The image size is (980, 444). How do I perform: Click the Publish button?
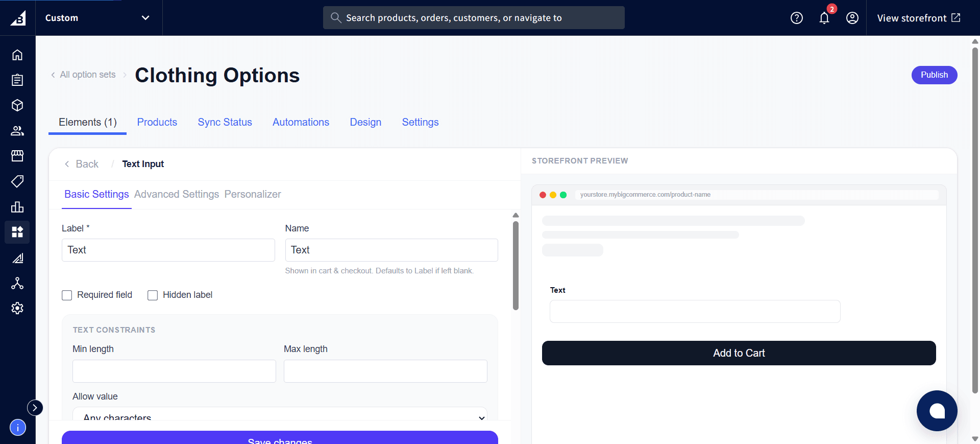point(934,75)
